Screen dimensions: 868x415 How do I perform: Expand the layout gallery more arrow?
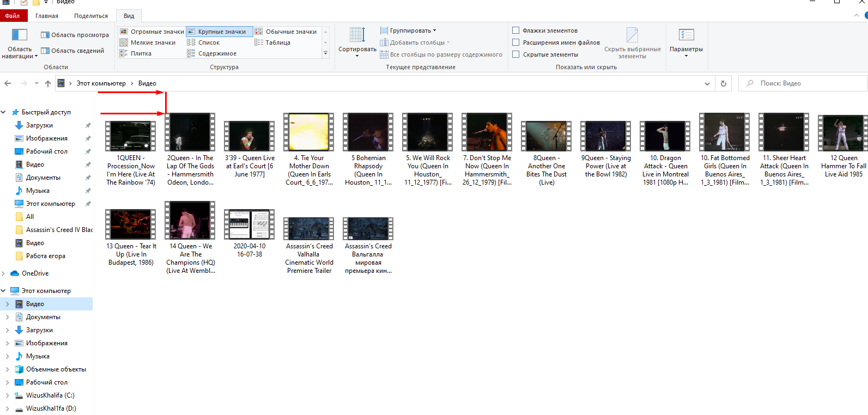click(326, 53)
